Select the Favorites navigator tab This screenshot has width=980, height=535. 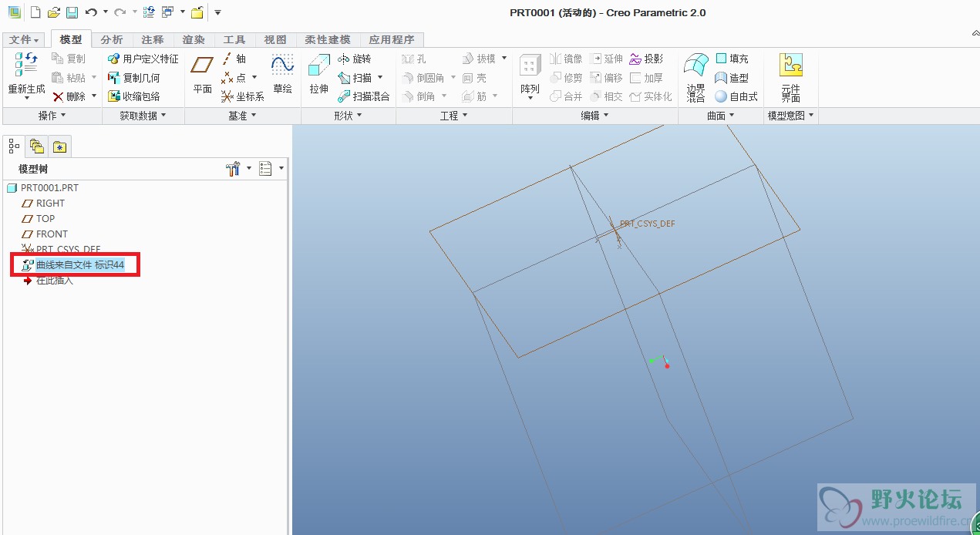pos(60,146)
